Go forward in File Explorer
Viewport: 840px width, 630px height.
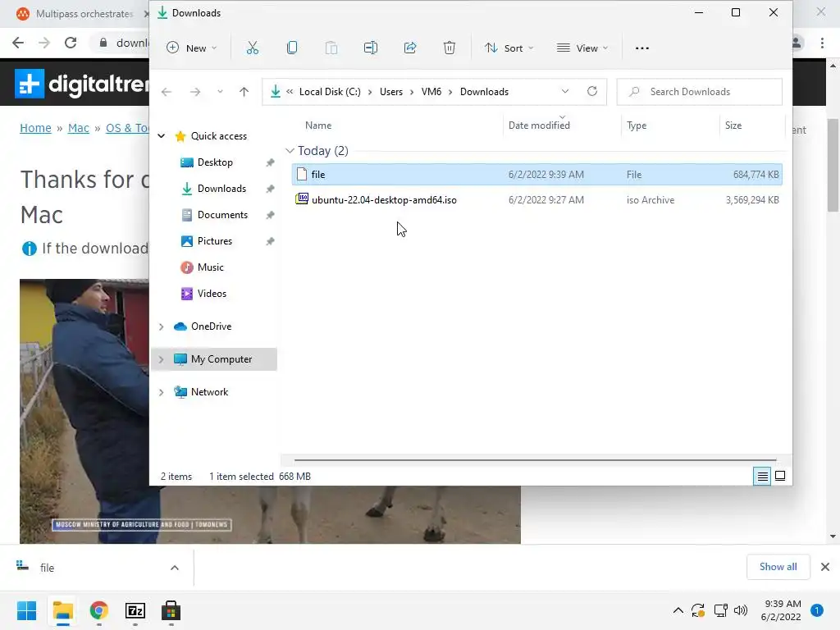tap(195, 92)
